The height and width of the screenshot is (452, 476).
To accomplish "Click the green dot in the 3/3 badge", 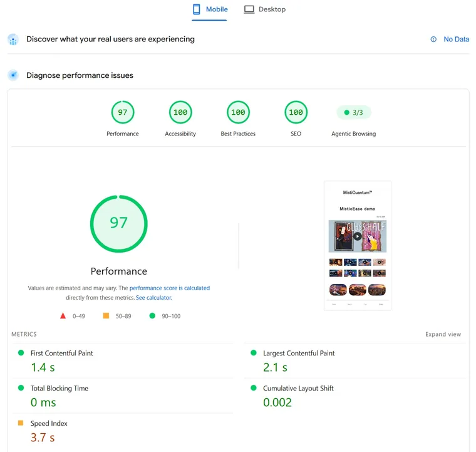I will 347,112.
